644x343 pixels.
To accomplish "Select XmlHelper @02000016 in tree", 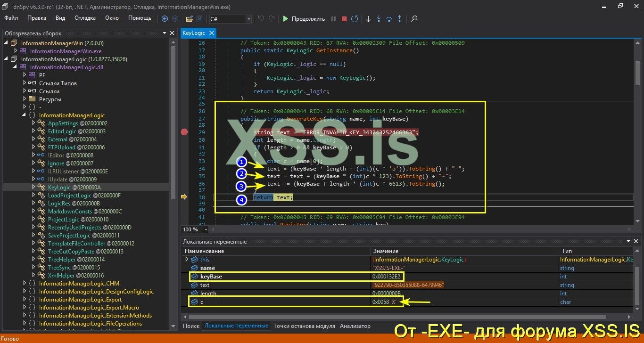I will (76, 275).
